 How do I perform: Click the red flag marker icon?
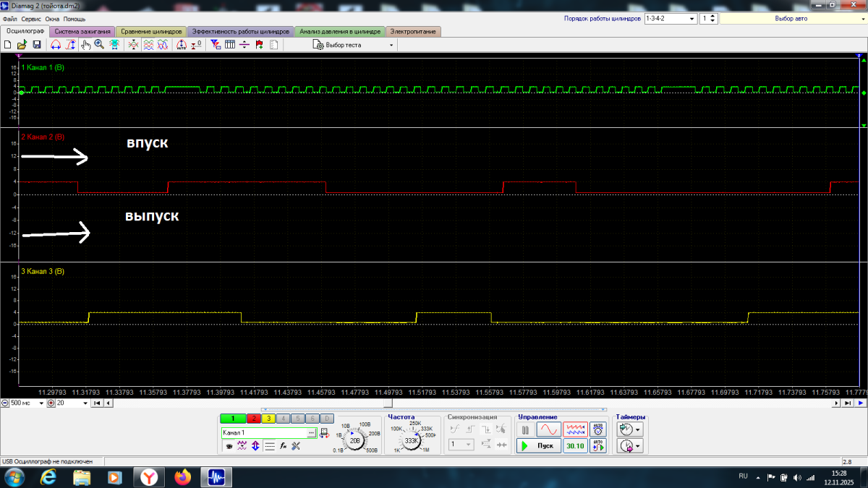click(x=259, y=45)
